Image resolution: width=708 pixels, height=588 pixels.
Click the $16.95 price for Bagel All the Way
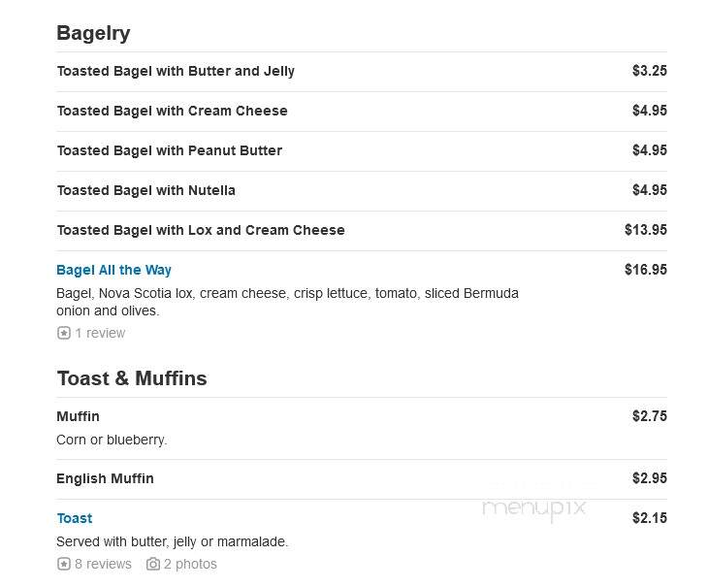[x=646, y=270]
